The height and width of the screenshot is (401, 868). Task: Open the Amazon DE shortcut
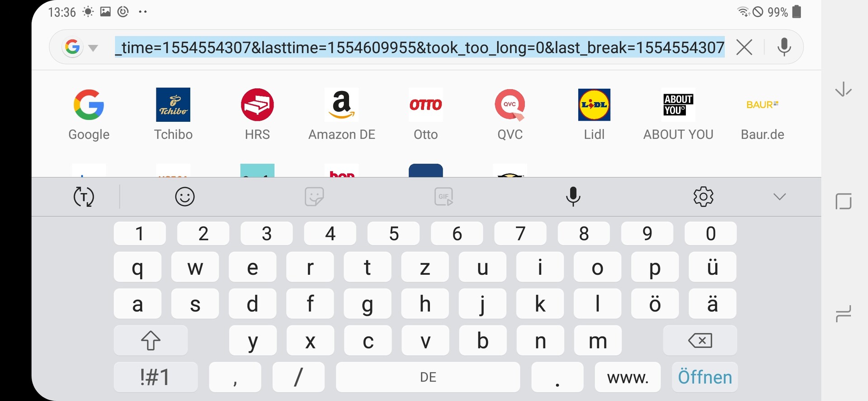342,105
